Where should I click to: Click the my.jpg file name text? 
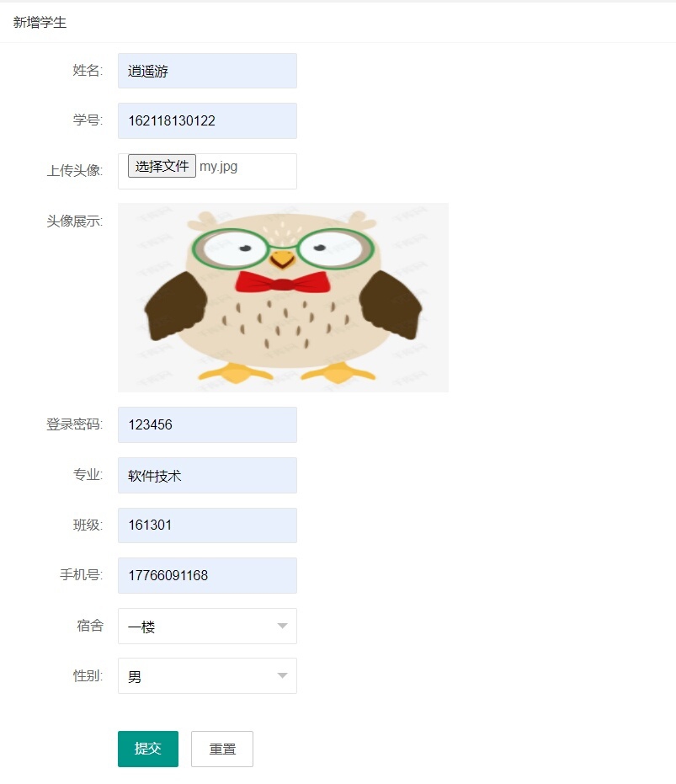click(x=219, y=167)
